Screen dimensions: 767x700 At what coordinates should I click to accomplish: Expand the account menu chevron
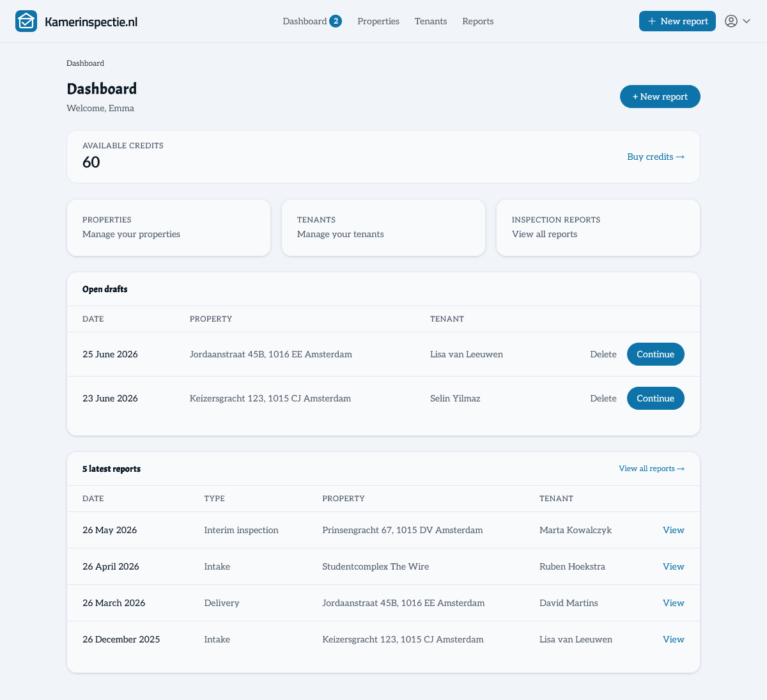tap(747, 21)
